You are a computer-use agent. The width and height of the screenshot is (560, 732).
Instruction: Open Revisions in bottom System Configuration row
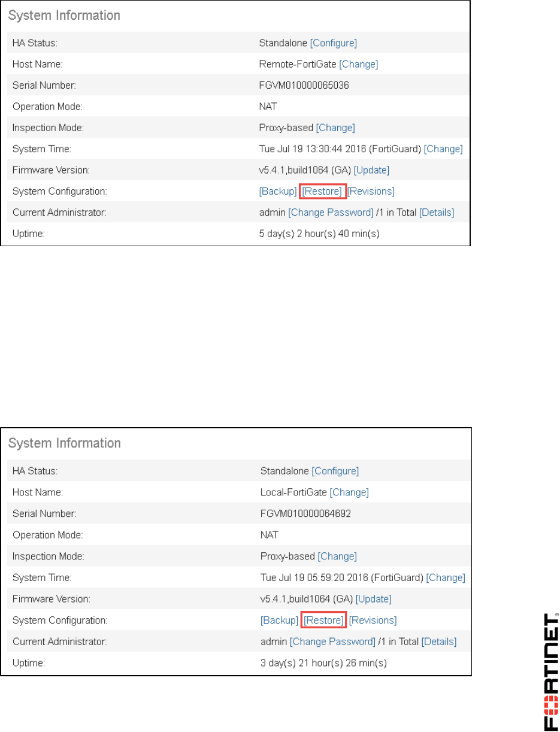coord(373,620)
